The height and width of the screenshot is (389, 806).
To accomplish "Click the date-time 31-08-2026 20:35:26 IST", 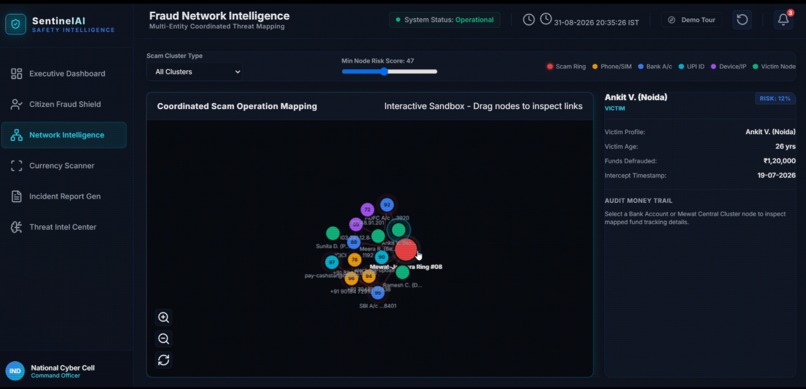I will [x=596, y=23].
